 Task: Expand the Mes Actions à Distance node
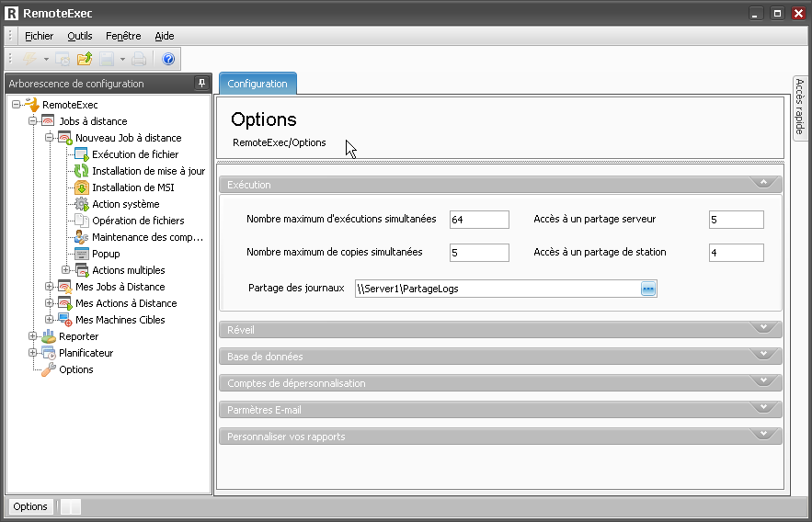49,303
